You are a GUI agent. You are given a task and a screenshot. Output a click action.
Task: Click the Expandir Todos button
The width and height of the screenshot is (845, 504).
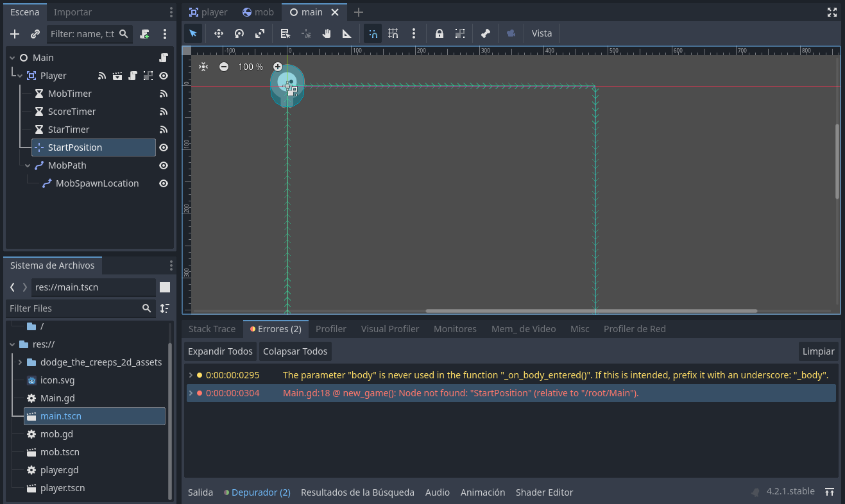(220, 351)
